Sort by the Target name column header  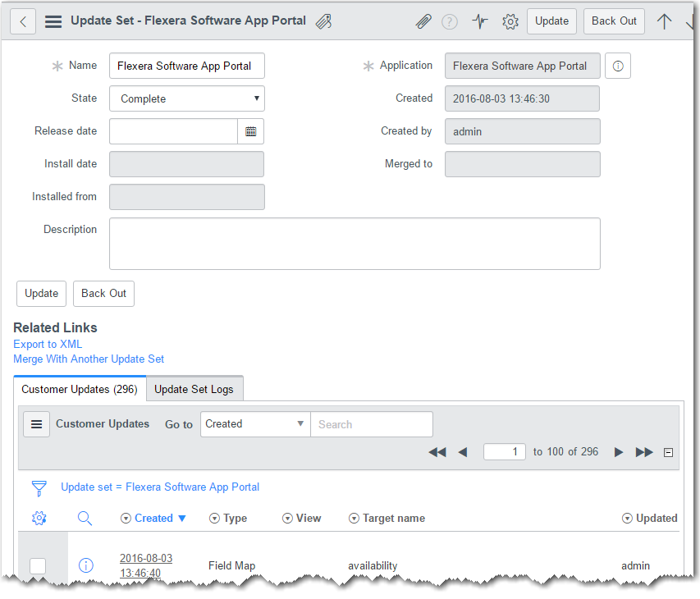click(394, 519)
